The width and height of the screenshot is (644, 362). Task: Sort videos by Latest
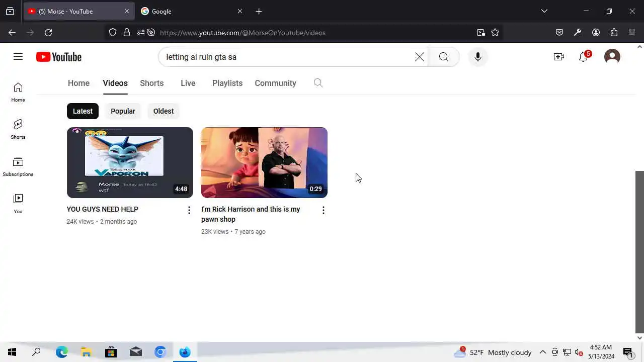pos(83,111)
